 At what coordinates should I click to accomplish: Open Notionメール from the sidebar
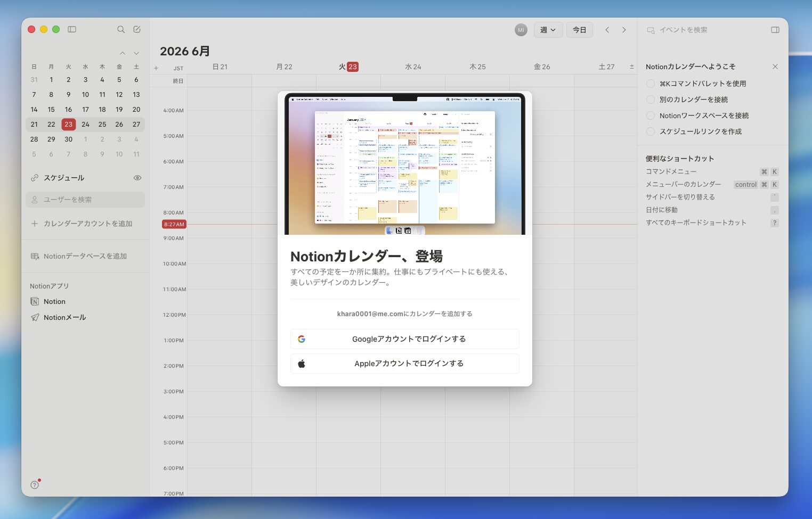click(x=58, y=317)
